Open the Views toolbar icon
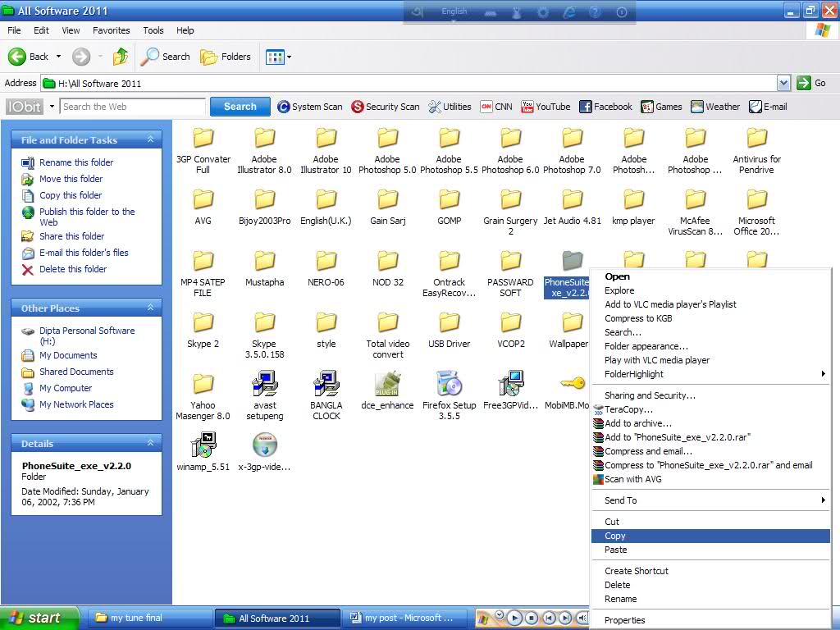Viewport: 840px width, 630px height. [x=275, y=57]
